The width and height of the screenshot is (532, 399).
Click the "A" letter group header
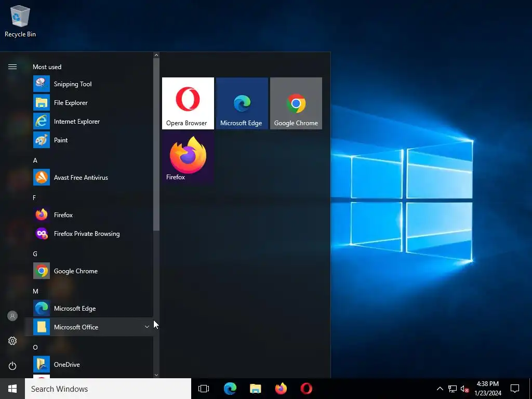(35, 161)
